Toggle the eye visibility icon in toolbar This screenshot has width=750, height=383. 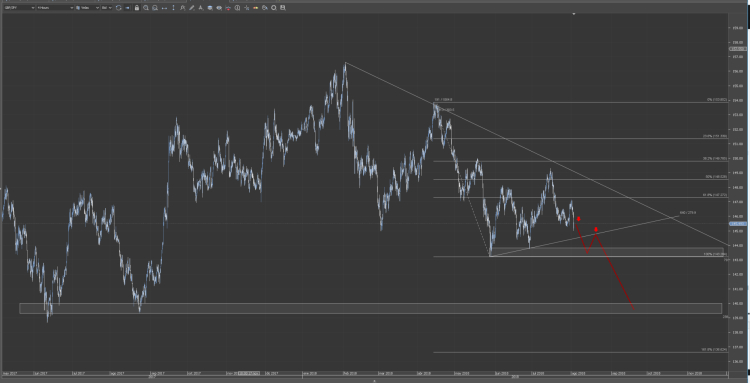coord(219,8)
